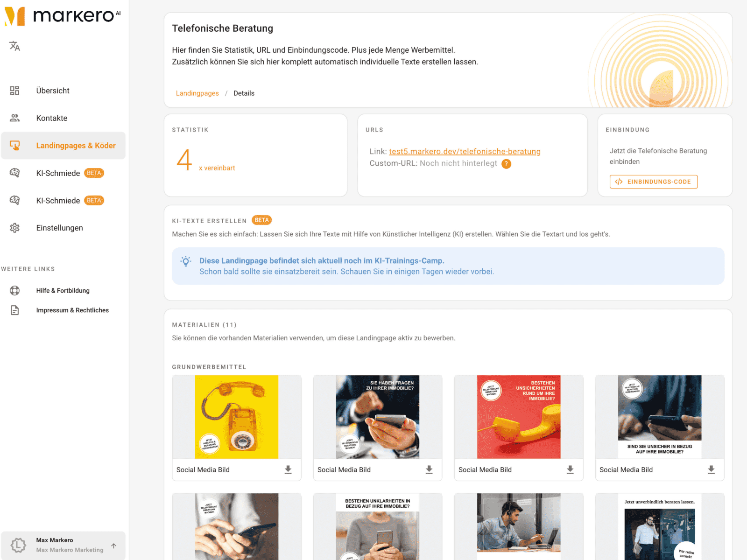
Task: Click the markero logo
Action: coord(62,16)
